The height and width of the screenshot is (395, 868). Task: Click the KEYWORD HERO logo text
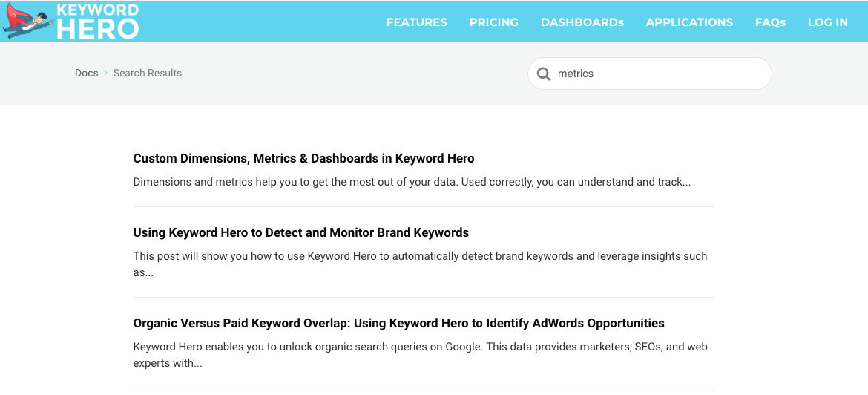pos(98,22)
